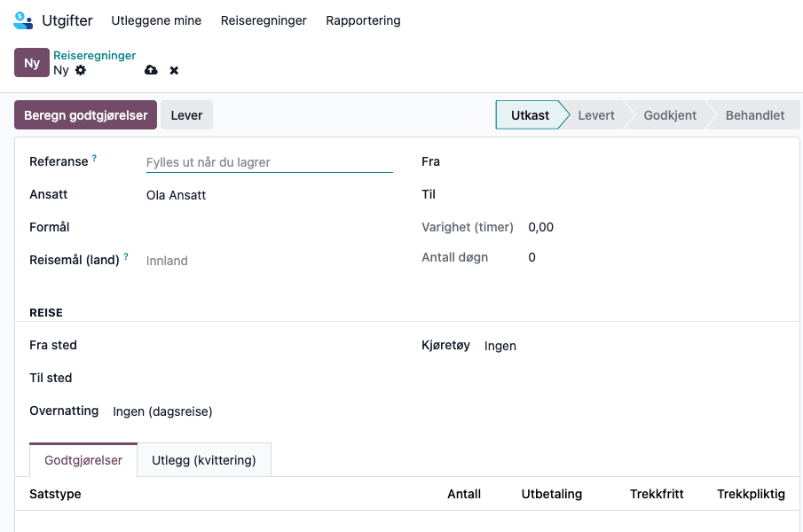This screenshot has height=532, width=803.
Task: Go to the Utgifter app home
Action: (x=67, y=20)
